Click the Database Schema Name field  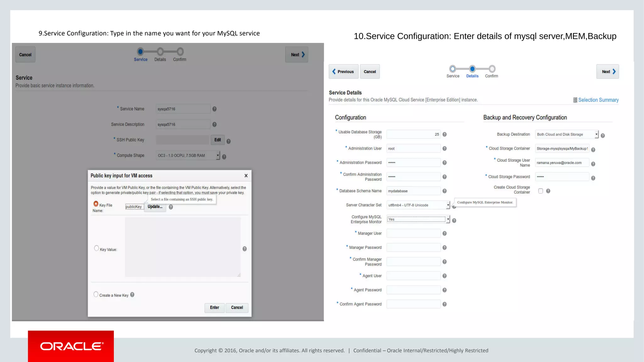click(x=414, y=191)
